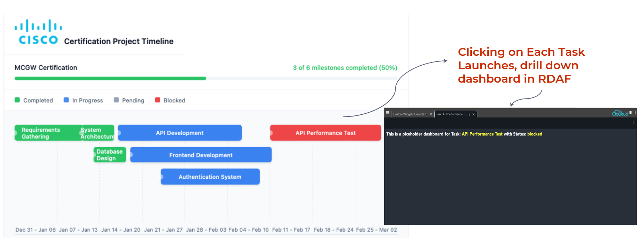Close the Custom Widgets Example 1 tab

point(431,114)
